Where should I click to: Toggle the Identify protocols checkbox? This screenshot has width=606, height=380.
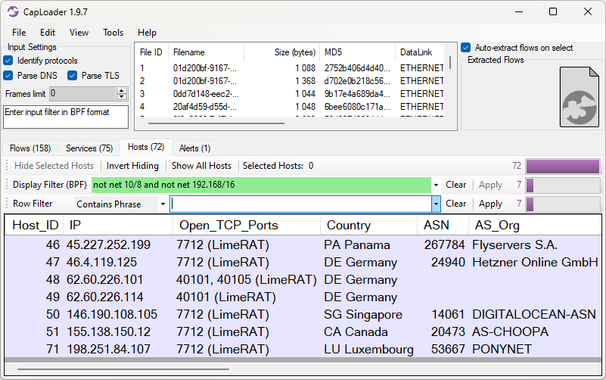(x=8, y=61)
